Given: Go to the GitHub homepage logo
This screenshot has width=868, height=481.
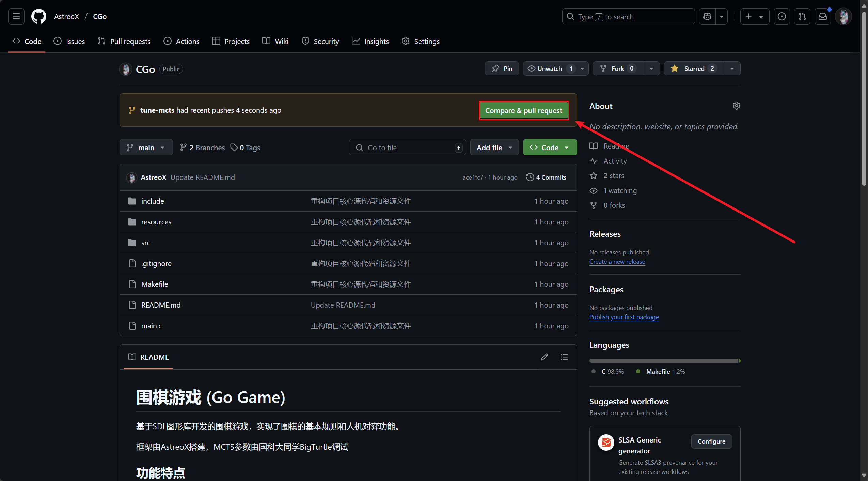Looking at the screenshot, I should [38, 16].
